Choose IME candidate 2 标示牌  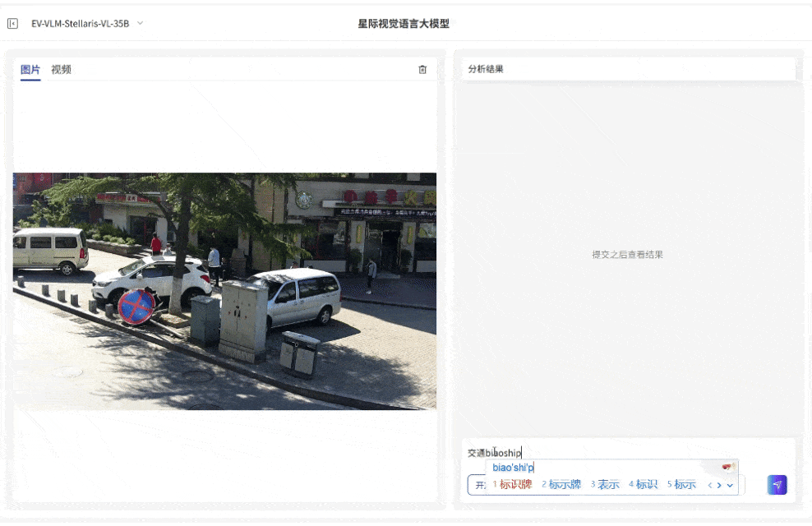point(561,485)
